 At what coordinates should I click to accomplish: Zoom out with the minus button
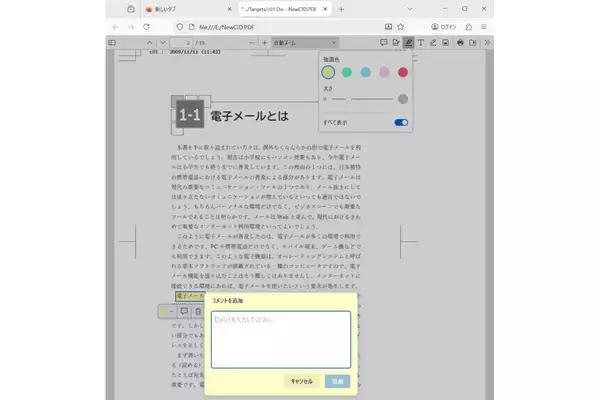pos(251,43)
